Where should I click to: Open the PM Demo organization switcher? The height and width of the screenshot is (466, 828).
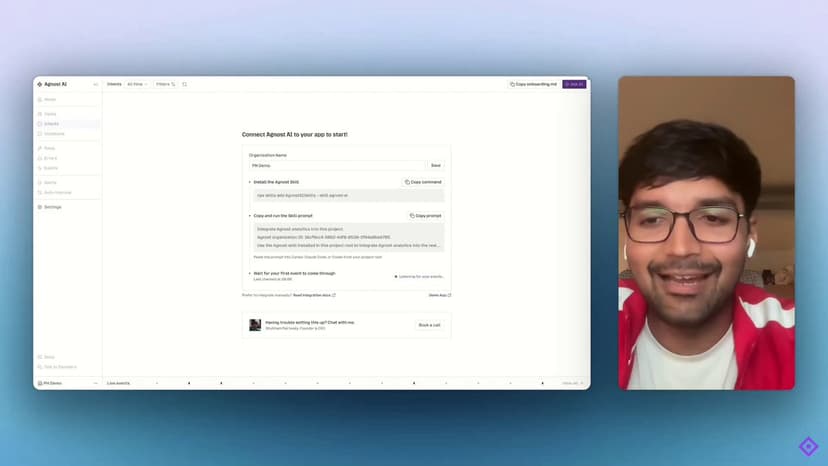pos(68,383)
